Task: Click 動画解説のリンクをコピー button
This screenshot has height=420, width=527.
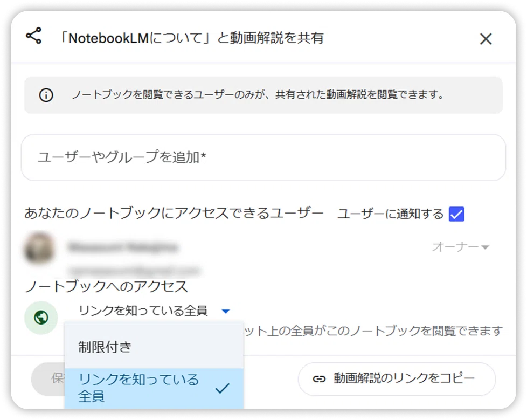Action: pyautogui.click(x=397, y=378)
